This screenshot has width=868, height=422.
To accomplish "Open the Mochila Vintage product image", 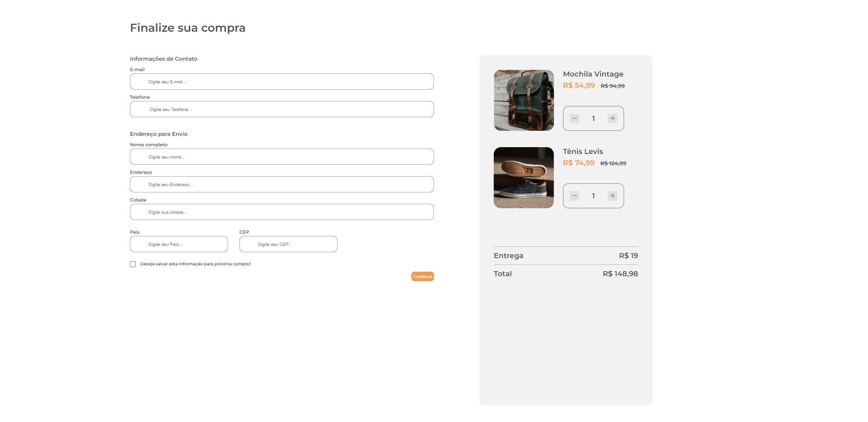I will pyautogui.click(x=524, y=100).
